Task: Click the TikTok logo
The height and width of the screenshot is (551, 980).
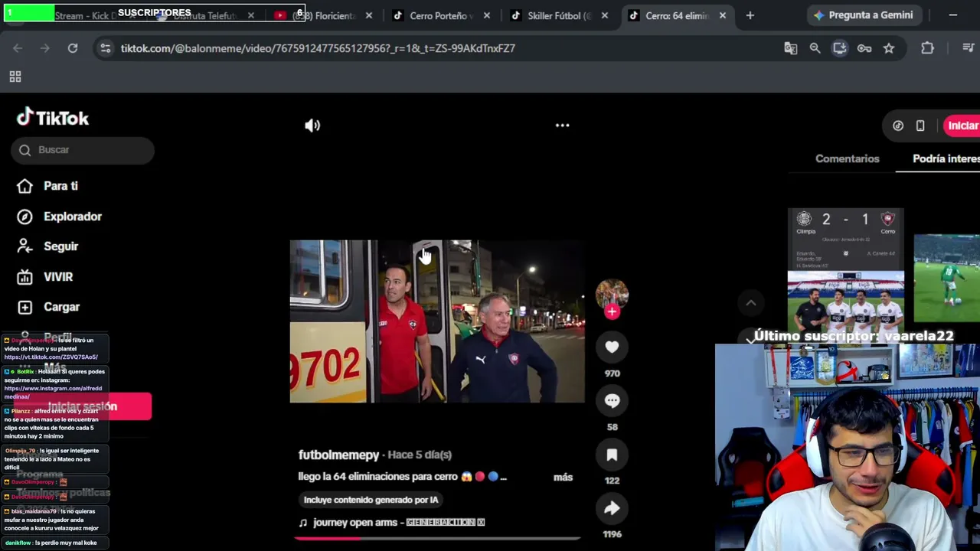Action: [x=53, y=117]
